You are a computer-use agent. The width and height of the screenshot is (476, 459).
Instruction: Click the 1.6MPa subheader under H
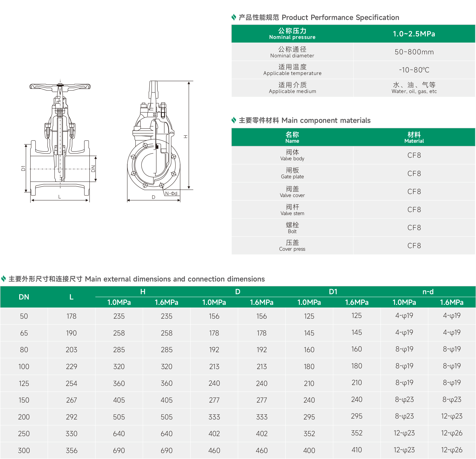166,302
